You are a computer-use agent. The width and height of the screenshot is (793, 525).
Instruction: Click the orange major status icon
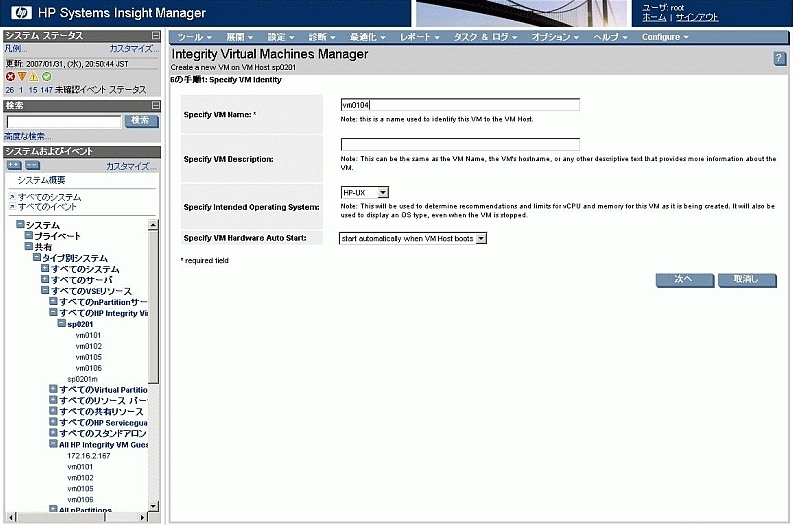(x=22, y=77)
